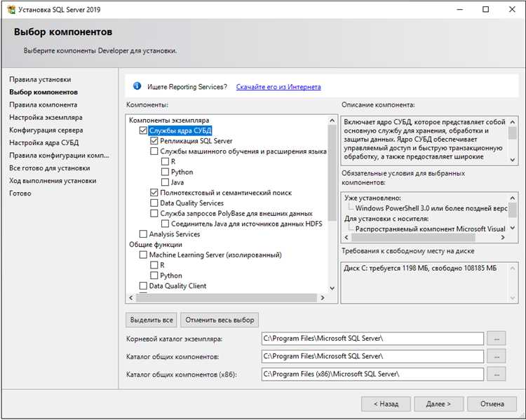Viewport: 526px width, 420px height.
Task: Click Распространяемый компонент Microsoft Visual entry
Action: click(431, 229)
